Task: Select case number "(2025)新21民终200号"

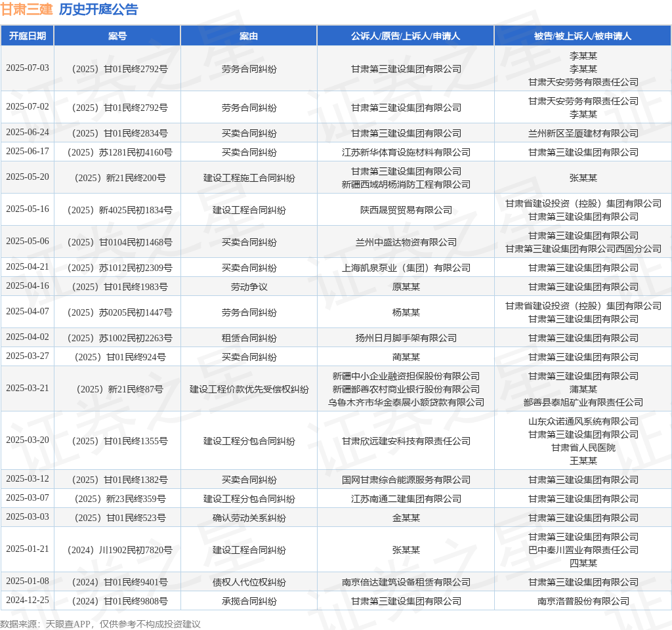Action: tap(119, 178)
